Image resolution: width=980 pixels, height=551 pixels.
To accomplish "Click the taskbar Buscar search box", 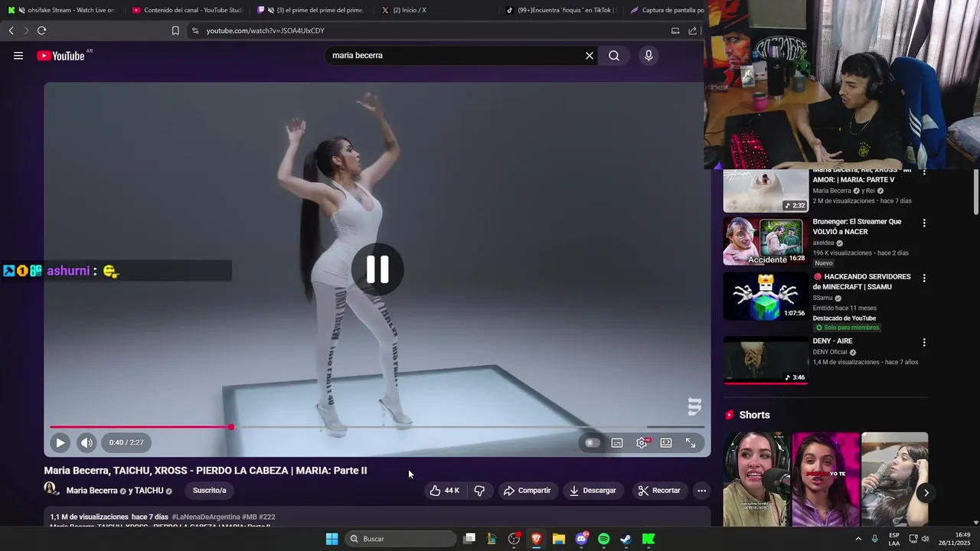I will click(x=399, y=539).
